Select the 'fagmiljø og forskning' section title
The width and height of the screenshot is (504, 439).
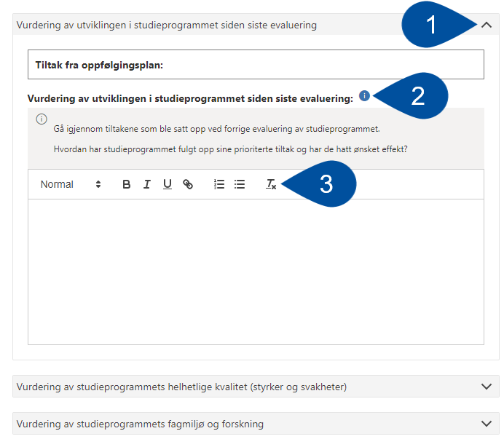point(140,424)
